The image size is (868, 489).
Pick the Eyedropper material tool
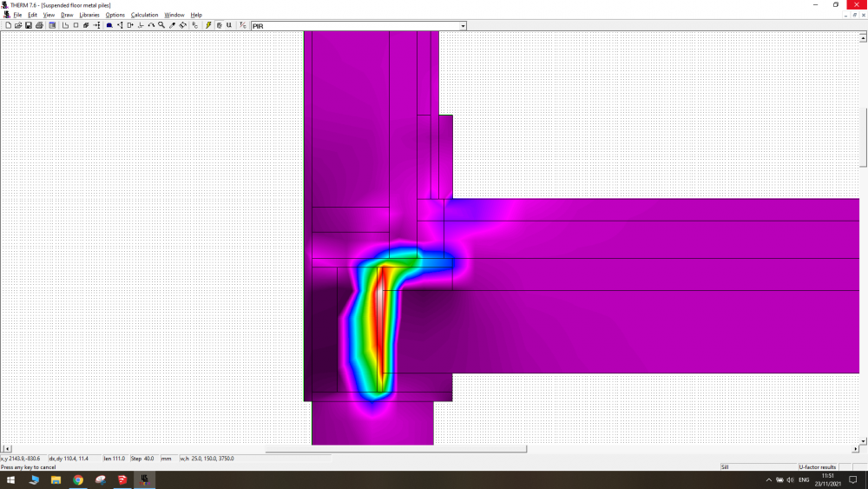pos(172,25)
